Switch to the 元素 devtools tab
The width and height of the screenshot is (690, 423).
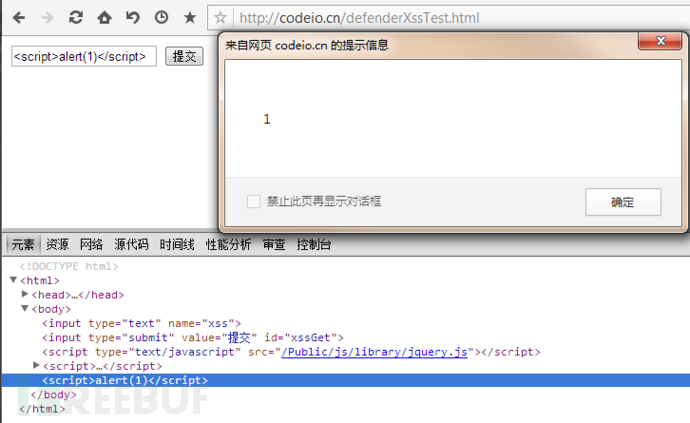click(x=23, y=244)
